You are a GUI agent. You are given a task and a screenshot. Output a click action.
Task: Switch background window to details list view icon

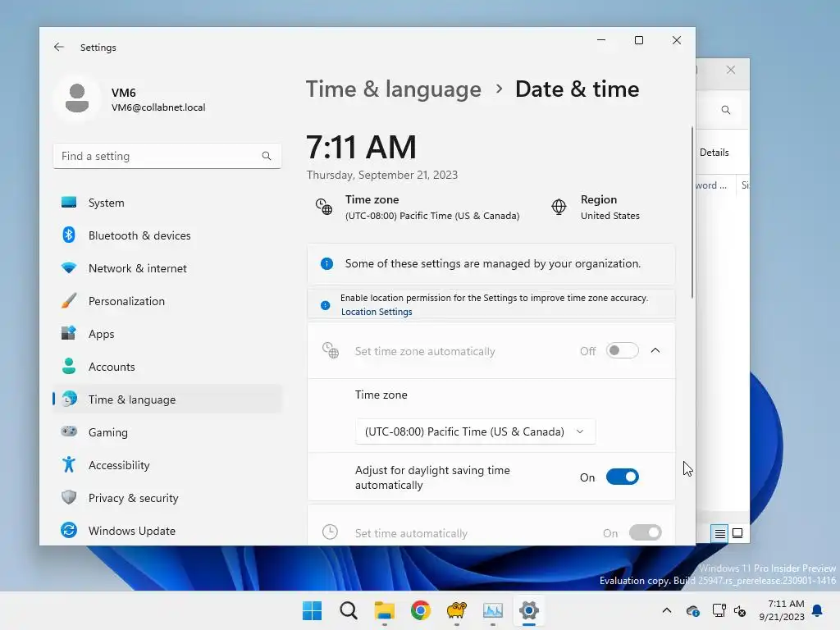(720, 533)
